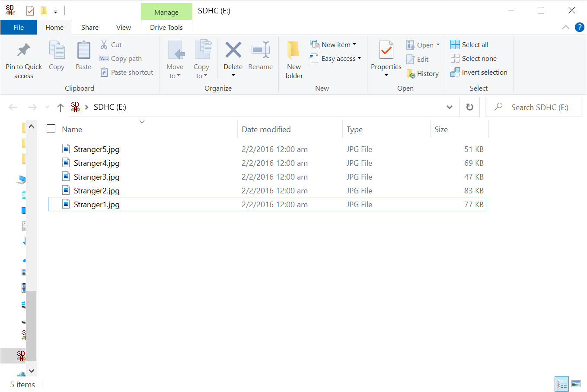This screenshot has width=587, height=392.
Task: Open Properties of the selected file
Action: tap(386, 52)
